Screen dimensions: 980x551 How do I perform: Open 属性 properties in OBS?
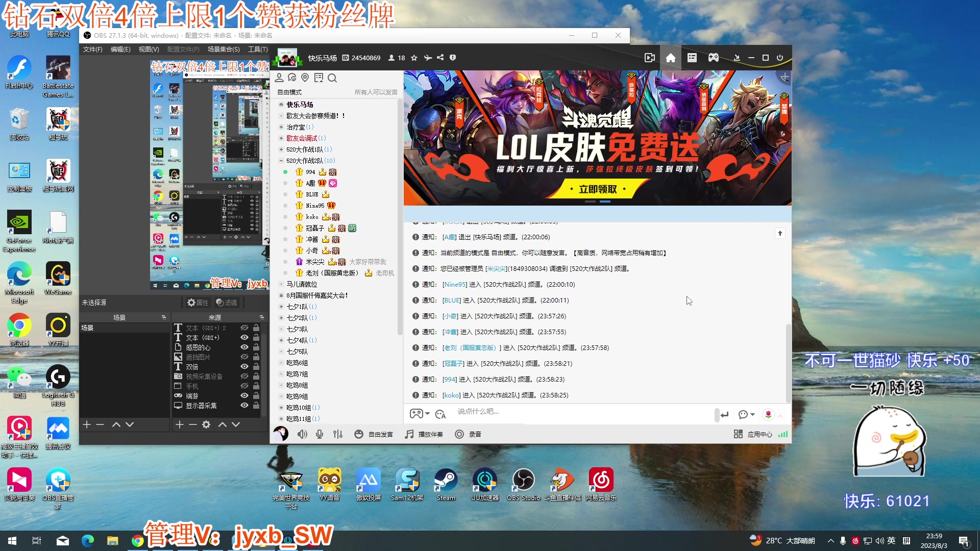pyautogui.click(x=198, y=303)
